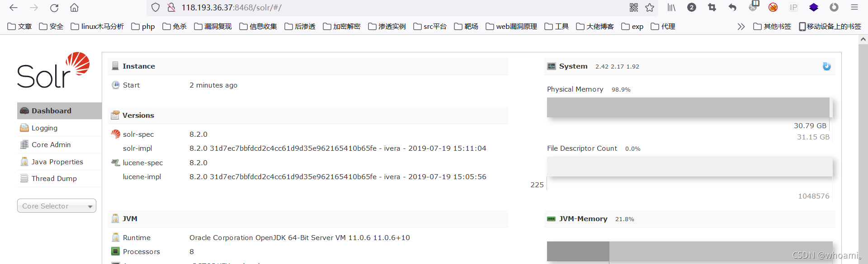Bookmark this page with the star icon

tap(650, 8)
